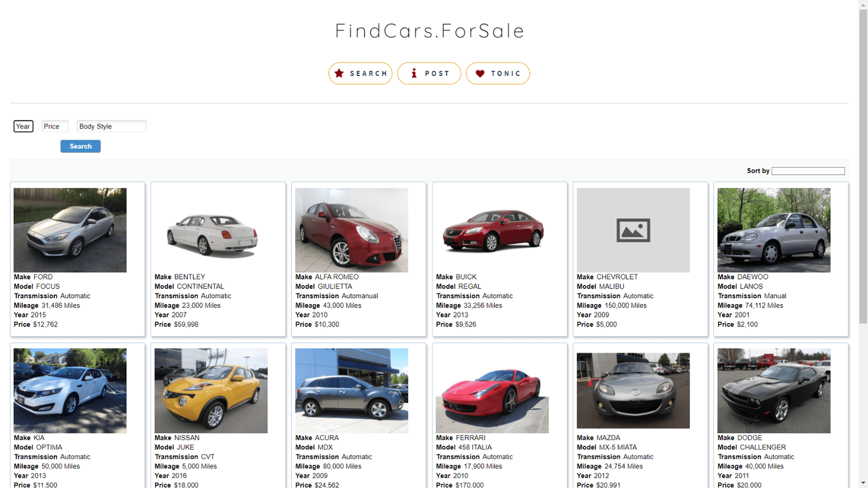This screenshot has height=488, width=868.
Task: Click the model text 458 ITALIA
Action: [475, 447]
